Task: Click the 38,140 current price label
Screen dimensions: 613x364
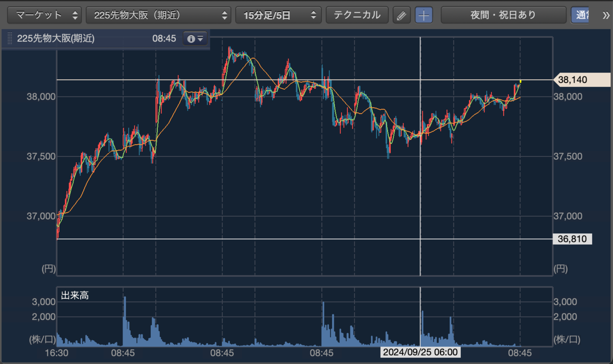Action: click(x=582, y=80)
